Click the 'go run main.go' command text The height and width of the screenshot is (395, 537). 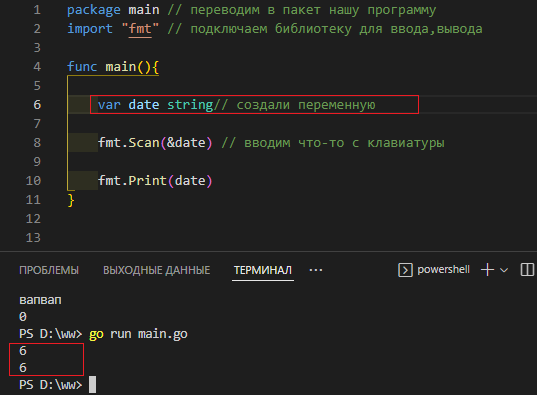point(138,334)
